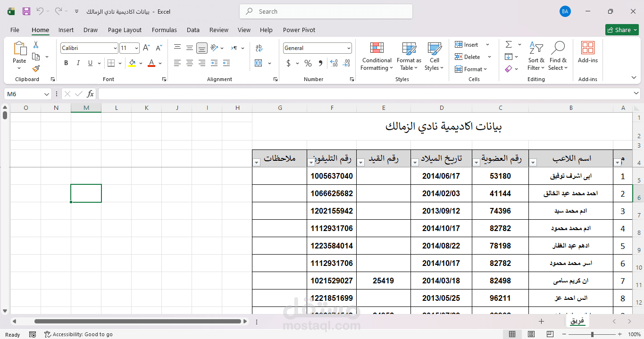Toggle Bold formatting
The image size is (644, 339).
(66, 63)
